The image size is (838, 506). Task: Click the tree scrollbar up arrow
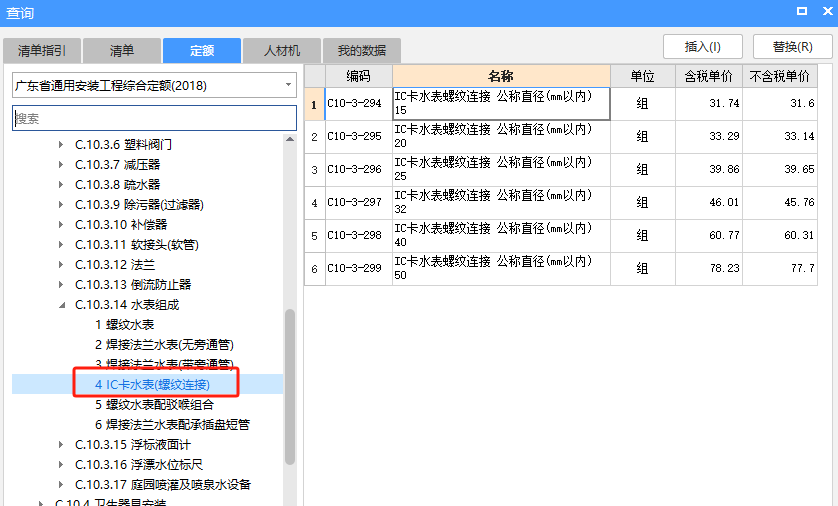[x=290, y=139]
